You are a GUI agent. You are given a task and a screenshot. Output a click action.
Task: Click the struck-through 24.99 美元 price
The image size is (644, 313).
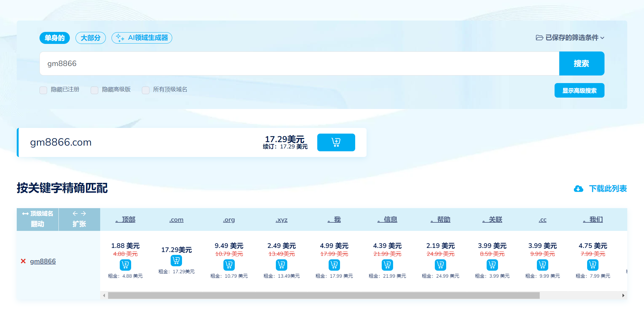click(x=440, y=254)
